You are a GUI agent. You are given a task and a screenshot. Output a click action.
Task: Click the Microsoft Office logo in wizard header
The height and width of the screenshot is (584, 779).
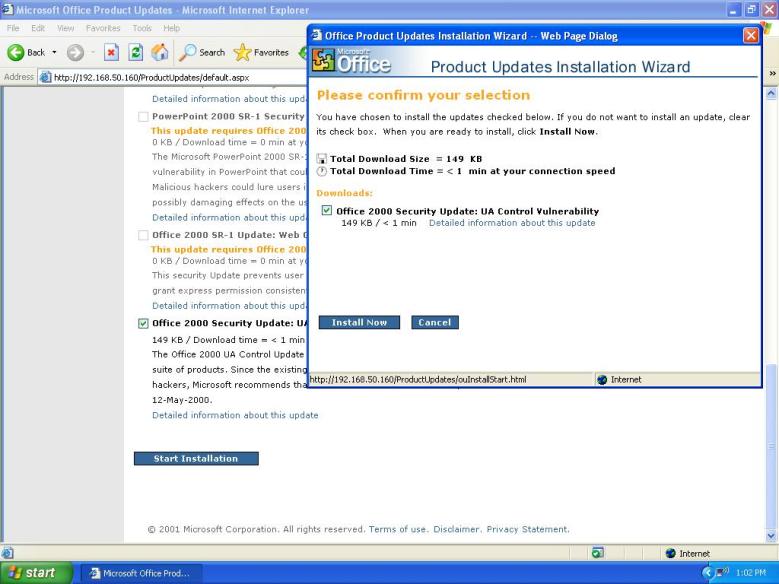[352, 61]
